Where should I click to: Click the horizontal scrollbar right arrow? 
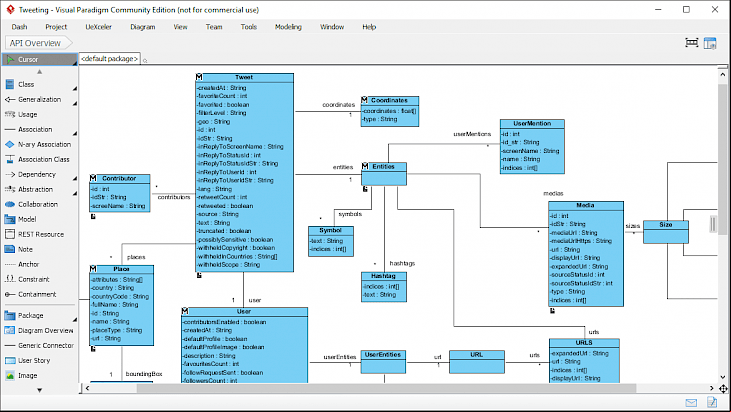(x=711, y=388)
